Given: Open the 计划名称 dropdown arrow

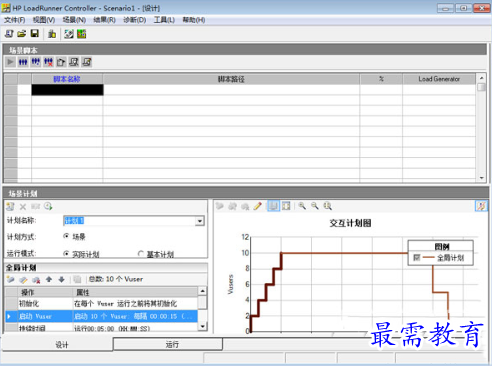Looking at the screenshot, I should tap(200, 221).
